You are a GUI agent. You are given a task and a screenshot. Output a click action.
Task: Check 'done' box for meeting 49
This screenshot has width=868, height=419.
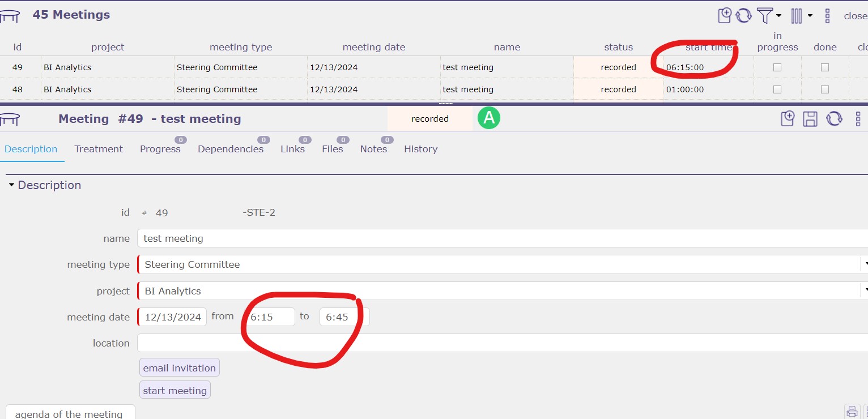(825, 67)
